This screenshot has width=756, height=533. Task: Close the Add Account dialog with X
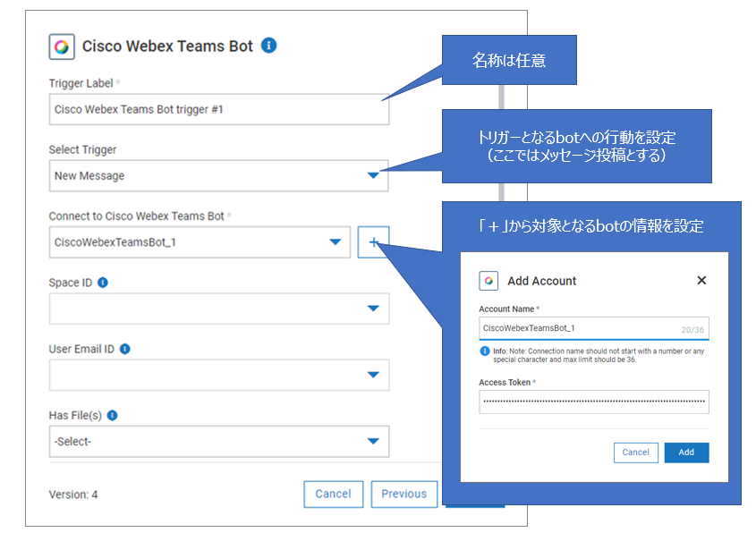coord(701,281)
